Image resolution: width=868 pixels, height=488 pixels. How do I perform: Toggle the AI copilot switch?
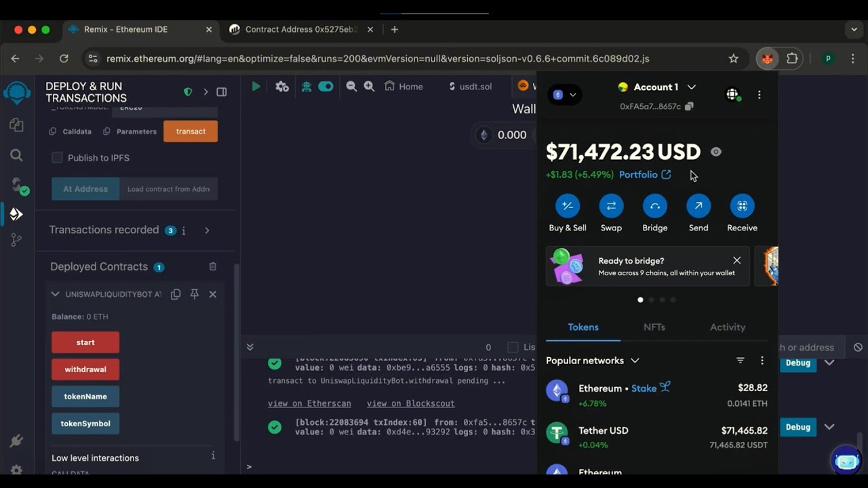326,86
